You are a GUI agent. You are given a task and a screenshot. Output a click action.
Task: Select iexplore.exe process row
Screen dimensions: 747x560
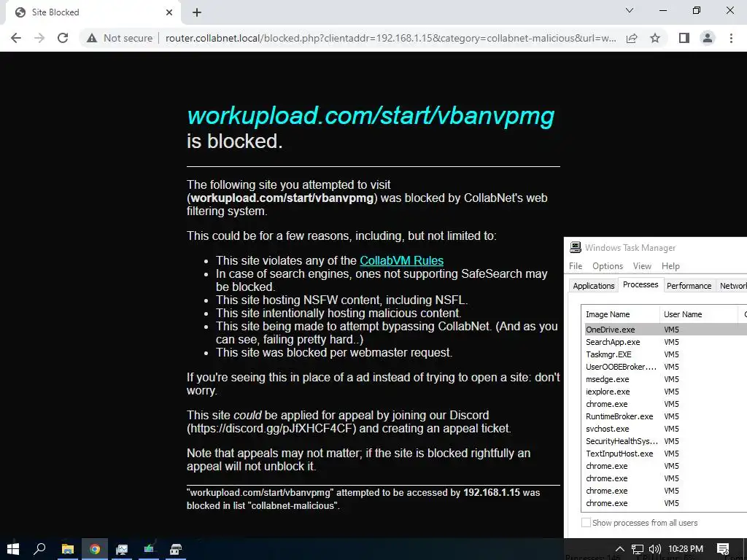point(665,392)
